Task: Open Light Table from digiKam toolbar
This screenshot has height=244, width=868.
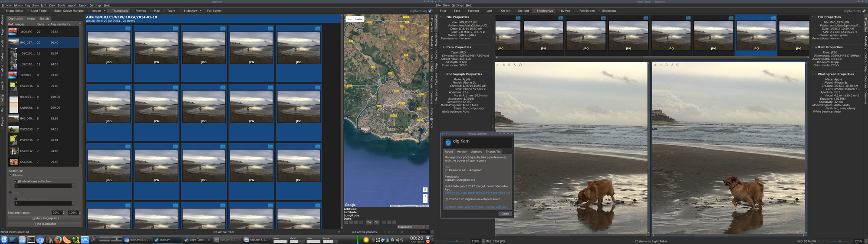Action: coord(36,11)
